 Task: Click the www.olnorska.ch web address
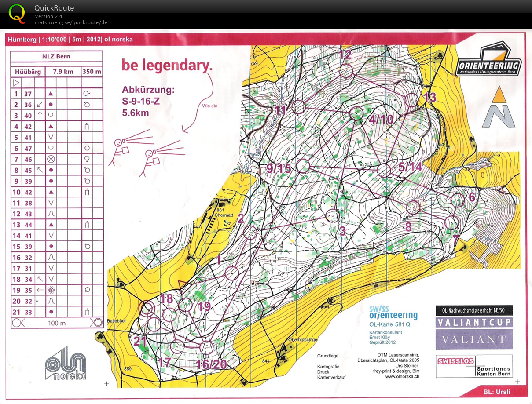point(402,376)
